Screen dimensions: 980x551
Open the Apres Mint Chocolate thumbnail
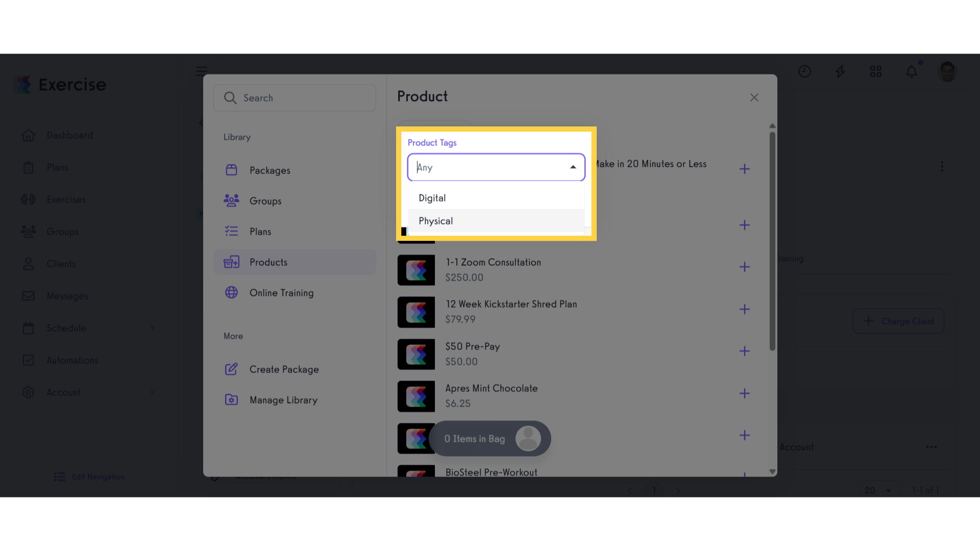[x=416, y=396]
